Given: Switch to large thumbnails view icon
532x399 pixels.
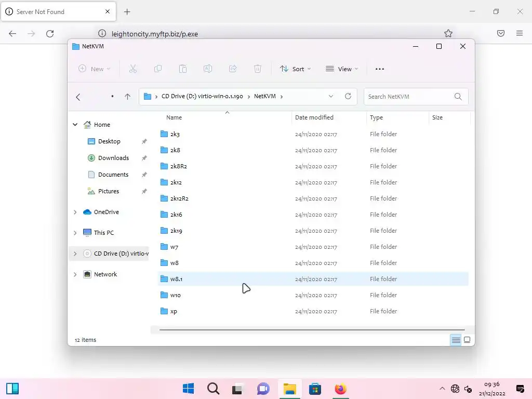Looking at the screenshot, I should click(467, 340).
